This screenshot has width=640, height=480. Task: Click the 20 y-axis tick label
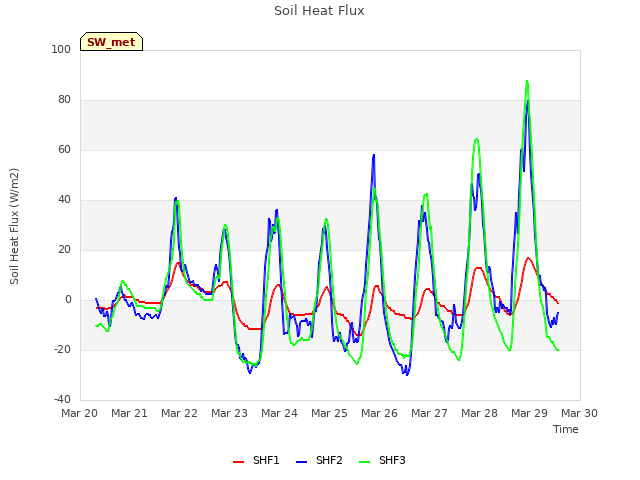[64, 250]
